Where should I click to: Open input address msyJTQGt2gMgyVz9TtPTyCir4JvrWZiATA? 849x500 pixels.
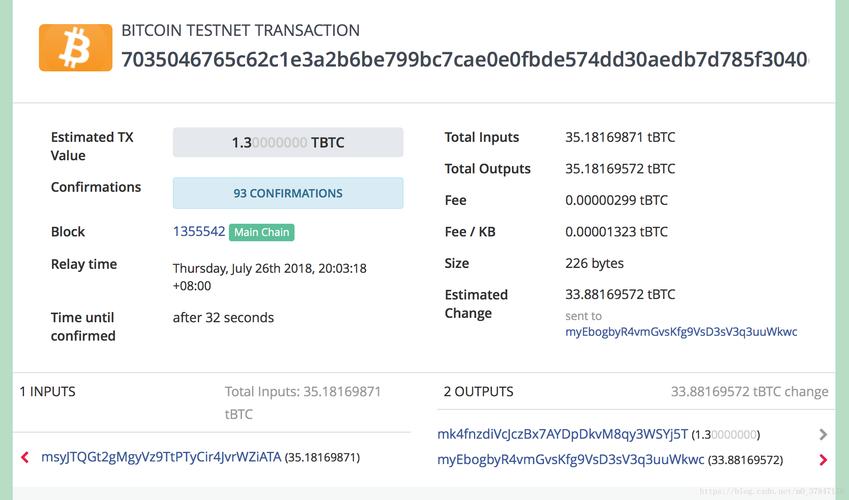[x=161, y=457]
